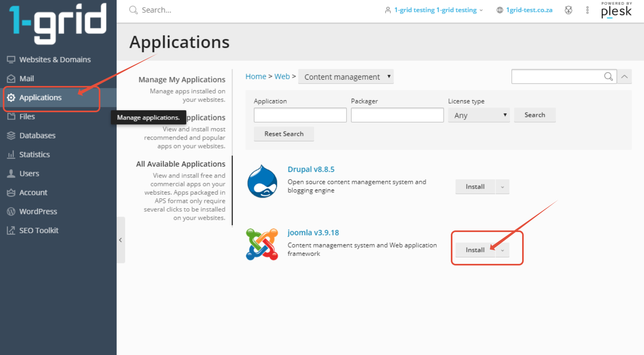Expand joomla Install options arrow

(x=503, y=250)
